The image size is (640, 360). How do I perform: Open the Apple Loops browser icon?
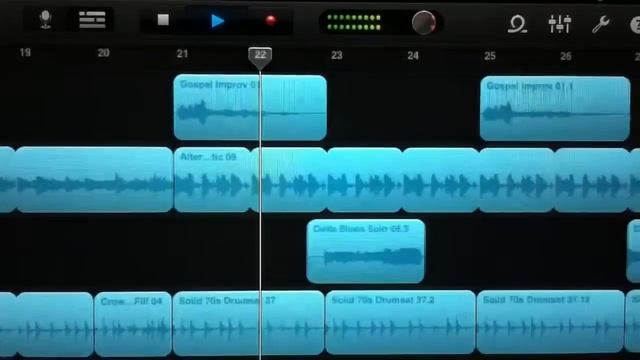[x=517, y=24]
